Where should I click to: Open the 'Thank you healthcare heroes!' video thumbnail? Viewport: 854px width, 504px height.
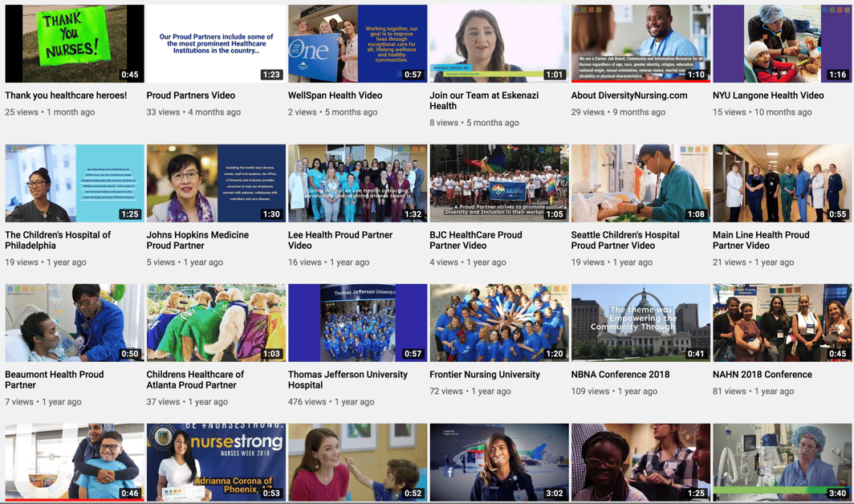click(75, 43)
